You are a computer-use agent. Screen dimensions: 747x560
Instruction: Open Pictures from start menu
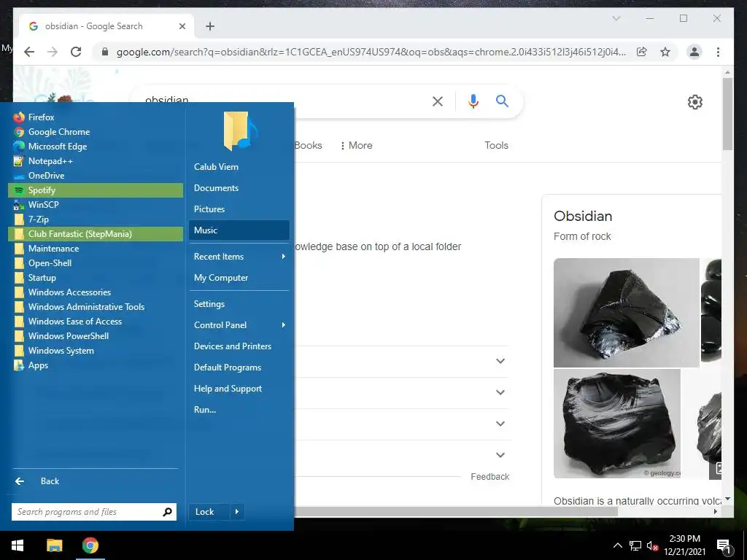tap(239, 209)
